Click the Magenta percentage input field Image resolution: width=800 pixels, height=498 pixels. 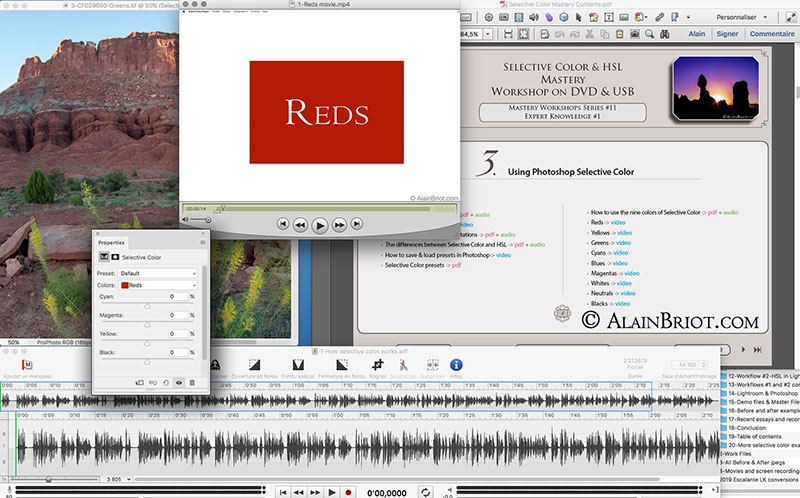tap(177, 316)
